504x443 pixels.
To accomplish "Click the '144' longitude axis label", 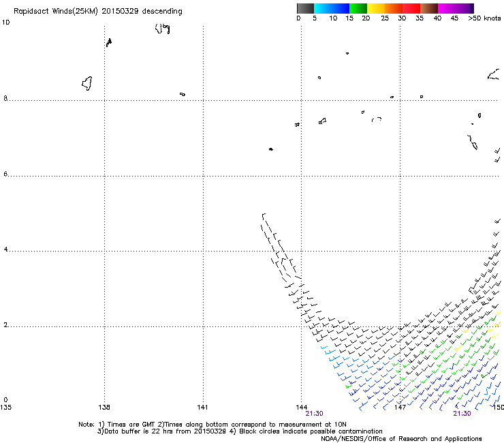I will click(x=302, y=408).
